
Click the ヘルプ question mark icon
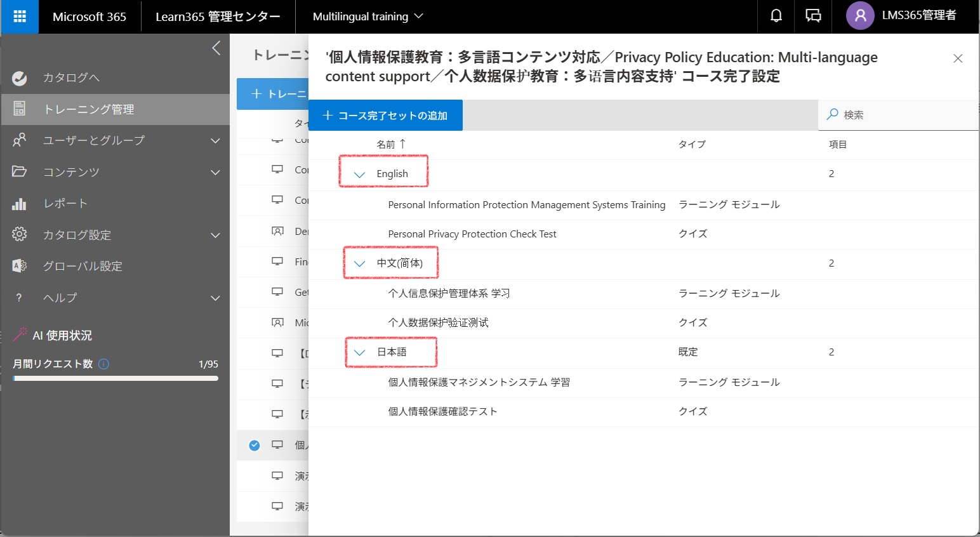pos(19,297)
